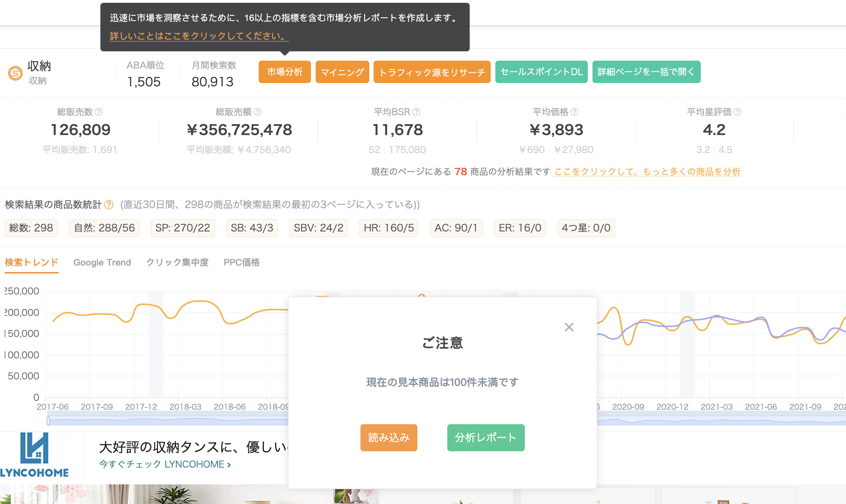Click the LYNCOHOME brand logo
This screenshot has width=846, height=504.
click(35, 455)
